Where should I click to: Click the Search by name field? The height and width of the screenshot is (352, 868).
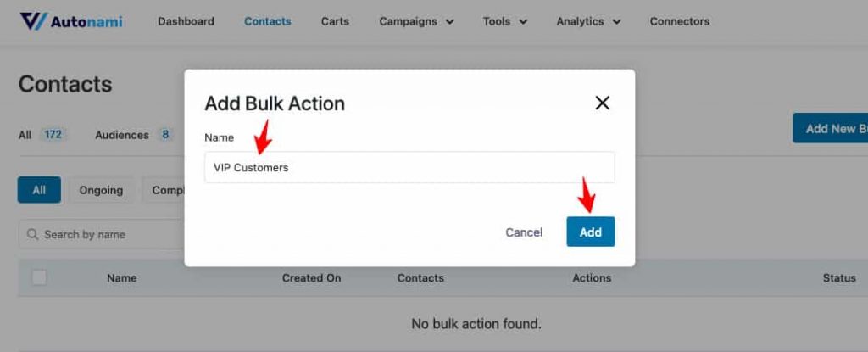click(x=102, y=234)
